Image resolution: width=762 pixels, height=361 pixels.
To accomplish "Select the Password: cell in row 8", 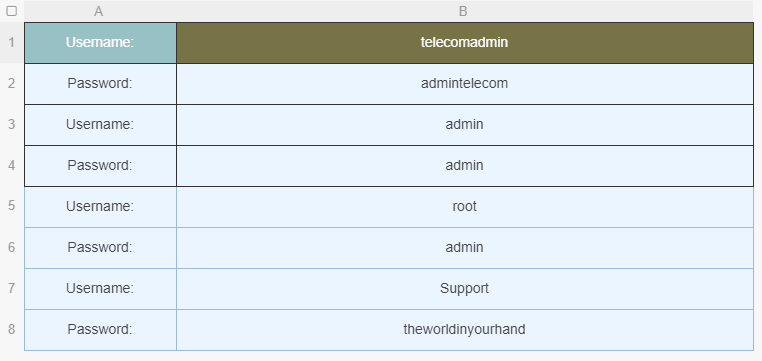I will pos(100,329).
